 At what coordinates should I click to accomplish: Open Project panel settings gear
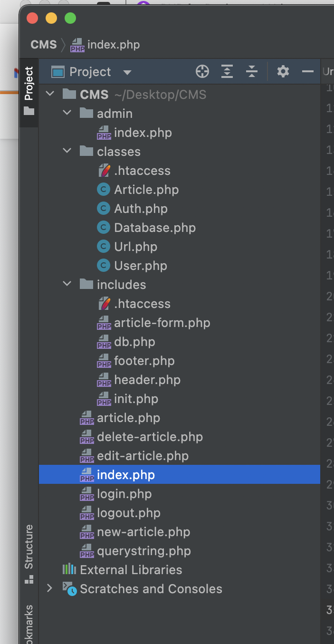[x=283, y=72]
